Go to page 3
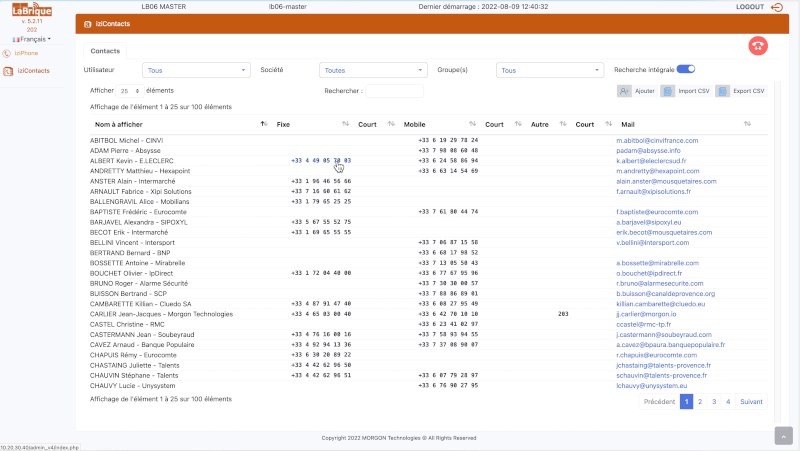The height and width of the screenshot is (451, 800). tap(714, 402)
